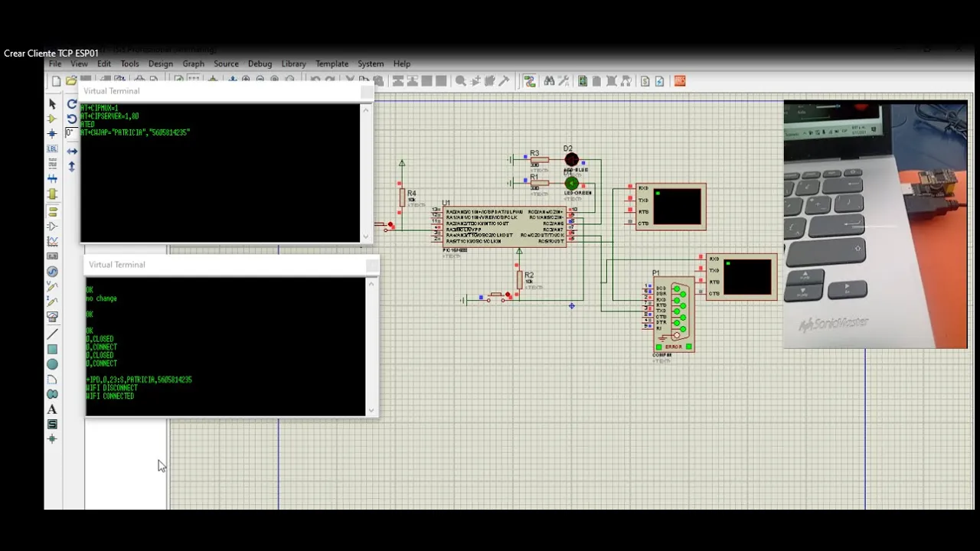
Task: Click lower Virtual Terminal scrollbar up arrow
Action: pos(372,284)
